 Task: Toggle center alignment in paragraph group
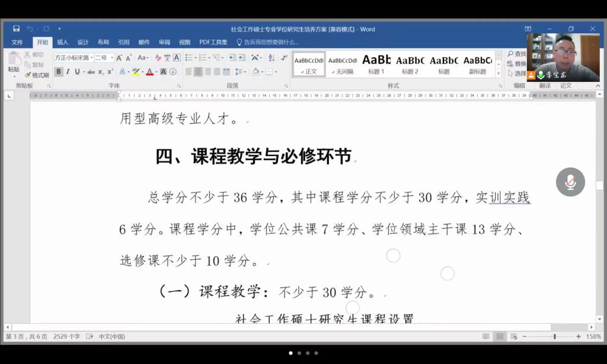click(198, 72)
